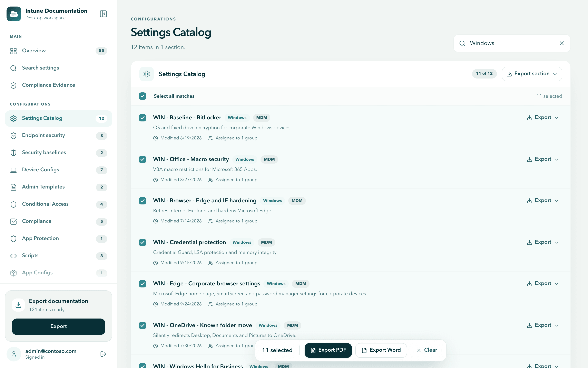Click the WIN - Browser - Edge and IE hardening title
This screenshot has height=368, width=588.
205,201
